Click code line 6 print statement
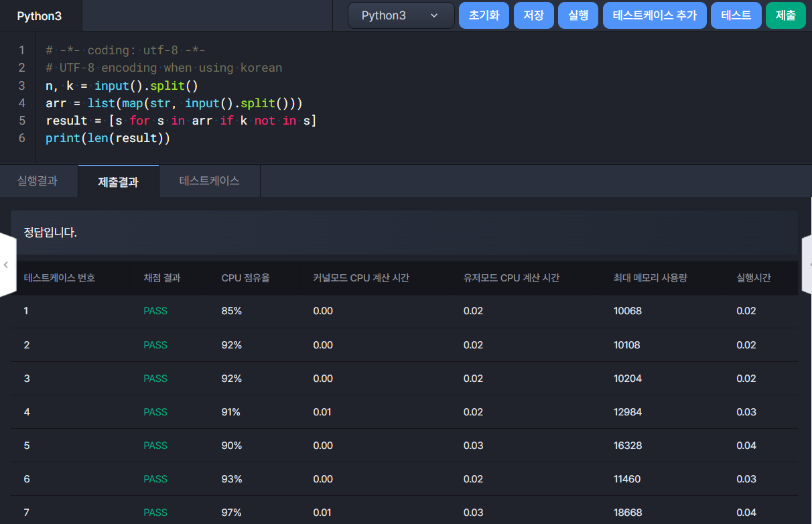The height and width of the screenshot is (524, 812). pos(108,138)
